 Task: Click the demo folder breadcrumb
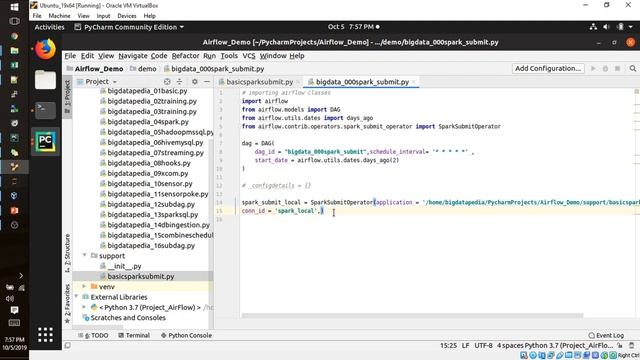(x=147, y=69)
